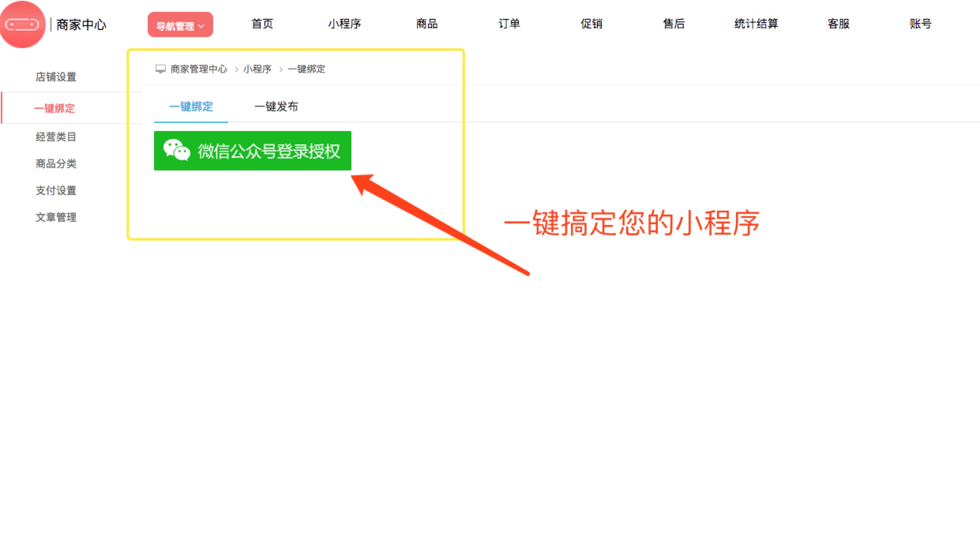Screen dimensions: 980x543
Task: Open the 账号 top menu
Action: click(x=921, y=24)
